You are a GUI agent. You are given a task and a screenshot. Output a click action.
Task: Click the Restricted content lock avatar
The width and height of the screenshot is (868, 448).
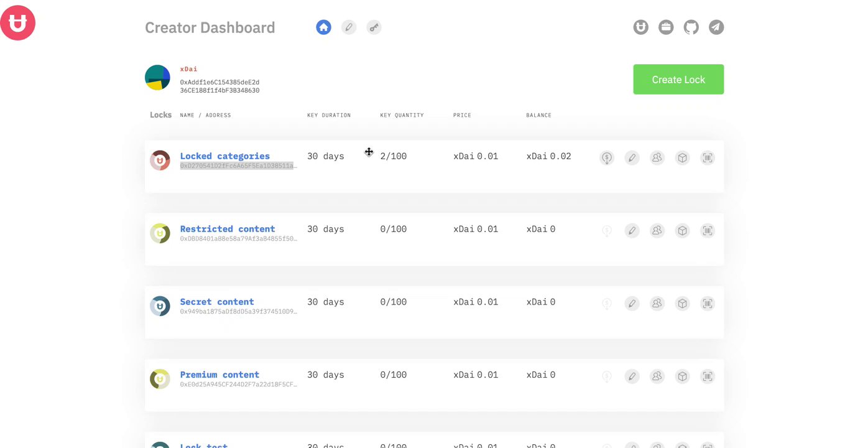pyautogui.click(x=160, y=233)
